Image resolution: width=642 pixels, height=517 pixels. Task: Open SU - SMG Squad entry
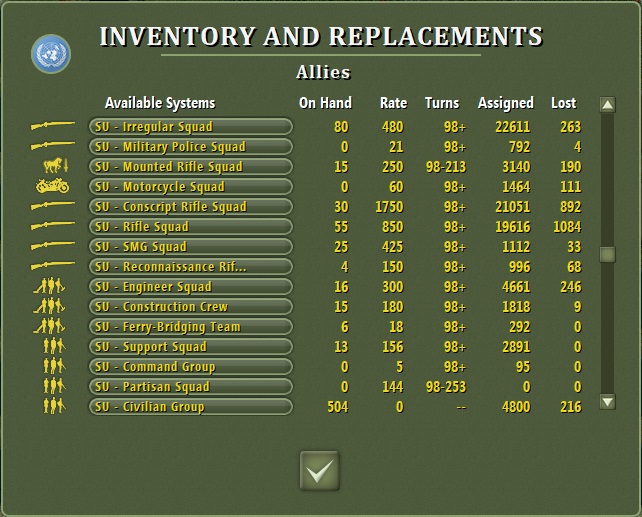[191, 247]
